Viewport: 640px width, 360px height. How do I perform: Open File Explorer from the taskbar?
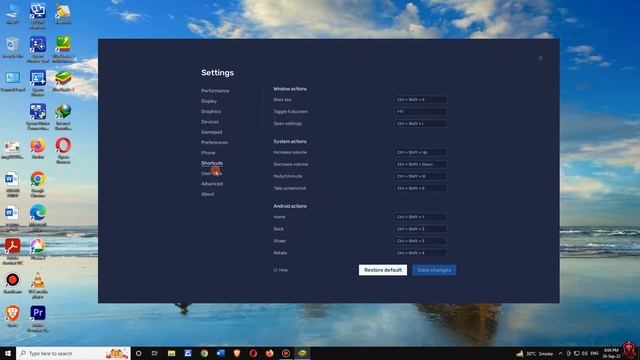[x=171, y=353]
